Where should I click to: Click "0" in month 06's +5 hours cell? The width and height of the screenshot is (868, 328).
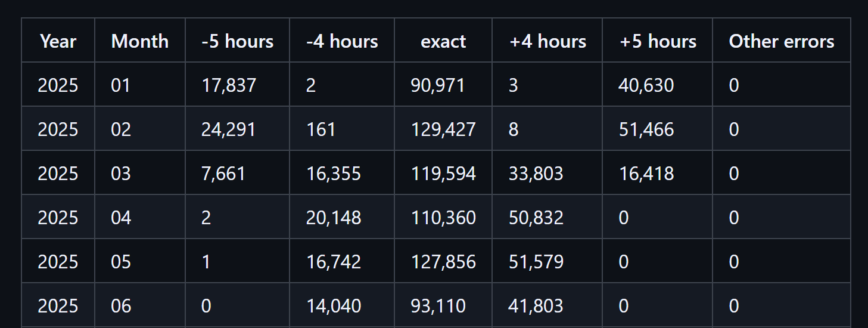pyautogui.click(x=624, y=306)
